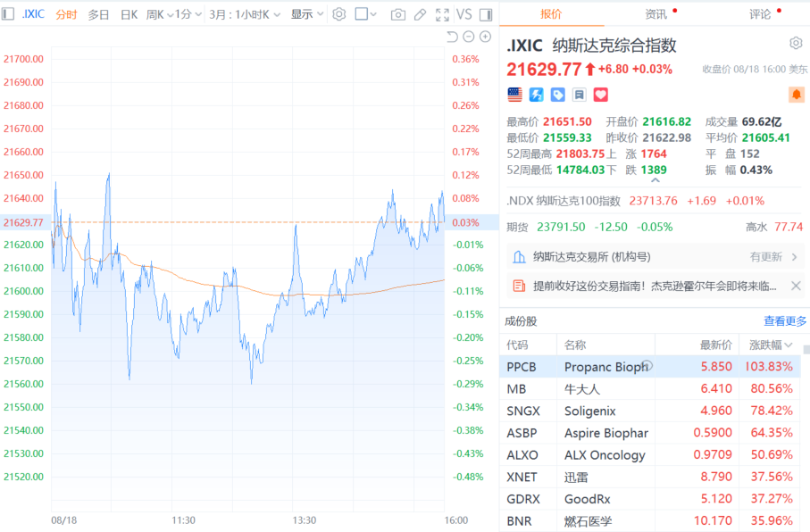Open VS comparison tool

click(x=463, y=14)
